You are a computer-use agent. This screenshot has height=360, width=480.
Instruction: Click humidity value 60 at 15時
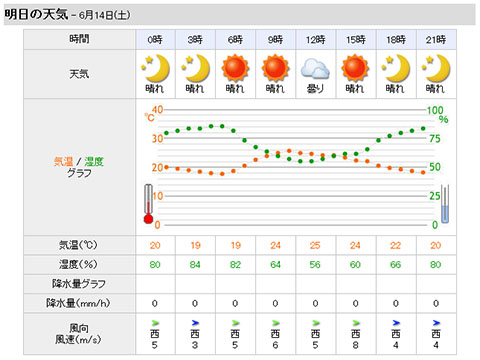click(x=355, y=265)
